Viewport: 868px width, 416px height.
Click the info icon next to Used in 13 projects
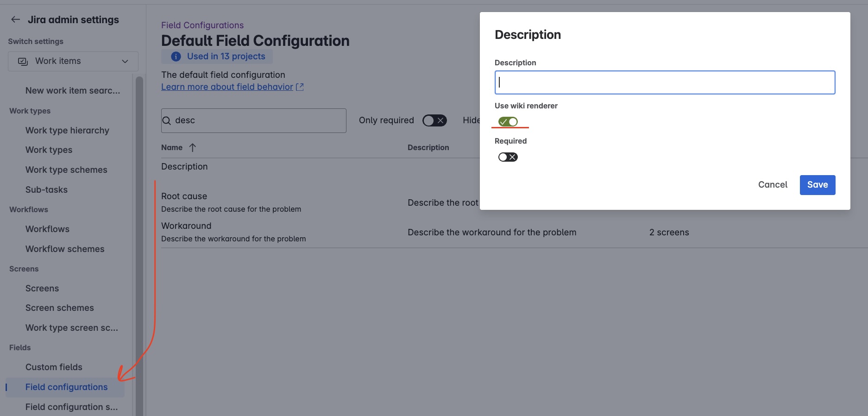(176, 56)
